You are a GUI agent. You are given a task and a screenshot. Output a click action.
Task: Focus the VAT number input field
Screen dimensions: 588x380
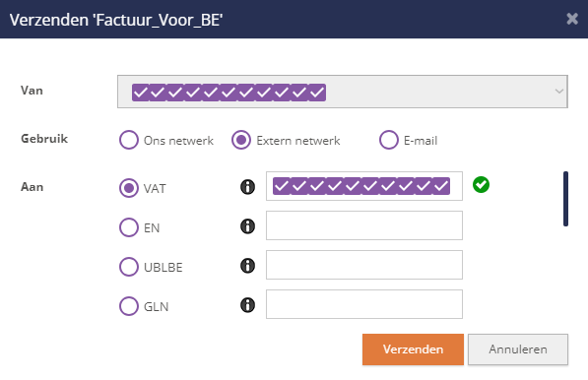click(364, 186)
